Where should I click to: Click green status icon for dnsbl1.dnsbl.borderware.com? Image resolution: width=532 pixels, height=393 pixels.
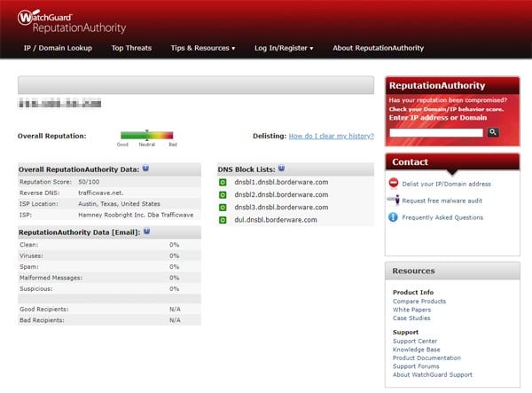(x=223, y=182)
